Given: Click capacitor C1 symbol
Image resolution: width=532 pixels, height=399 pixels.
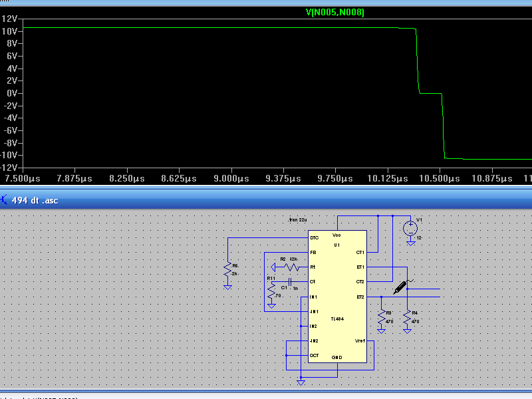Looking at the screenshot, I should pos(290,281).
